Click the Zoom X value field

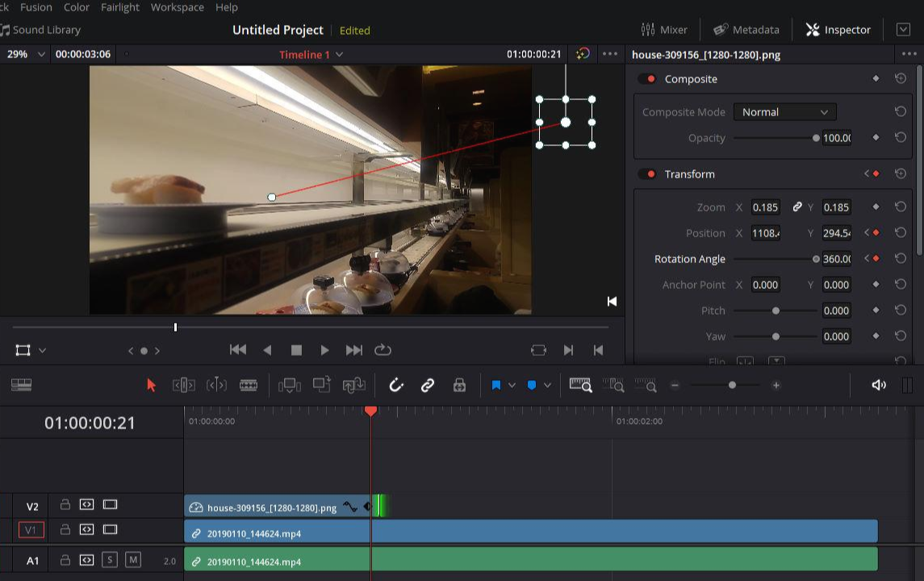[765, 207]
